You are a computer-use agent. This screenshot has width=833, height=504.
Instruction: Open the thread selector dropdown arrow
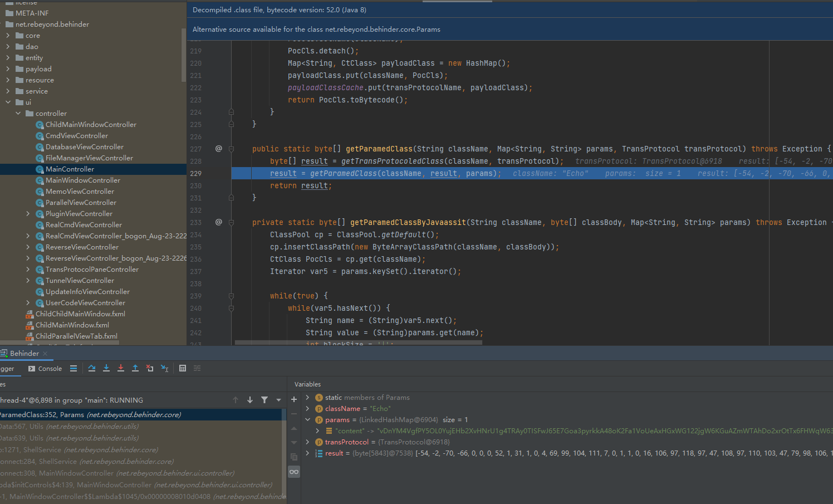278,400
